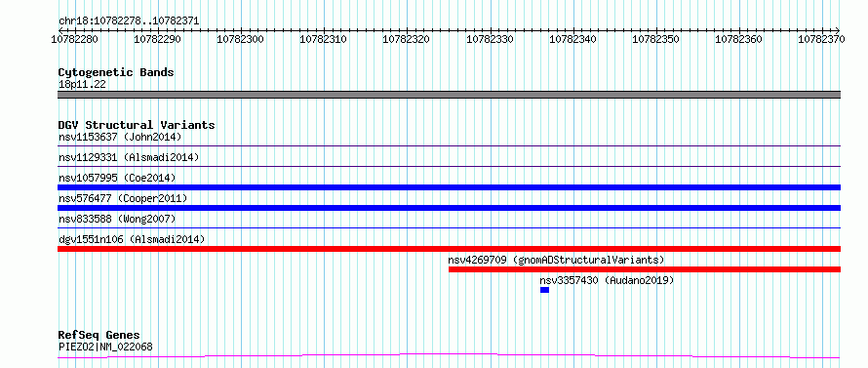Click the thick blue nsv1057995 Coe2014 bar
The height and width of the screenshot is (368, 868).
coord(449,187)
